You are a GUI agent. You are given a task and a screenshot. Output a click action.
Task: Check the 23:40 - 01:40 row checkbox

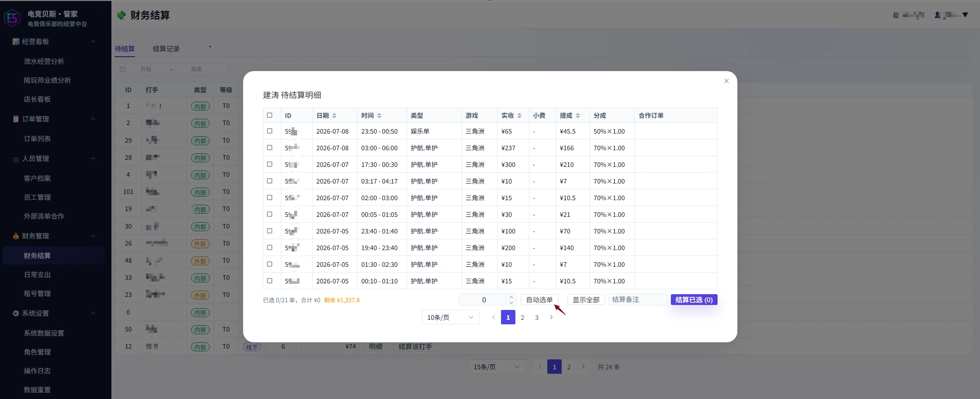(x=270, y=231)
